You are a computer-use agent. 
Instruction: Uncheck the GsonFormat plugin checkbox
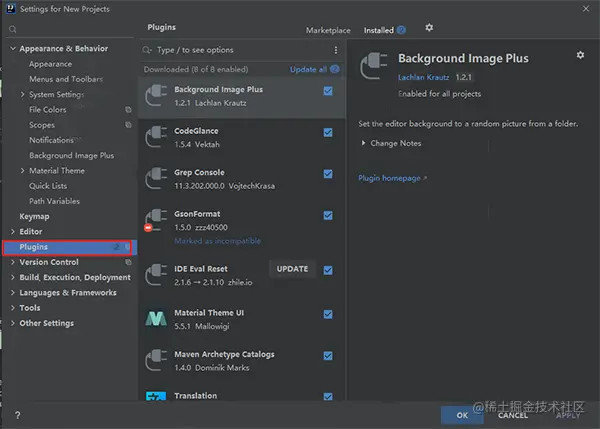pos(328,215)
